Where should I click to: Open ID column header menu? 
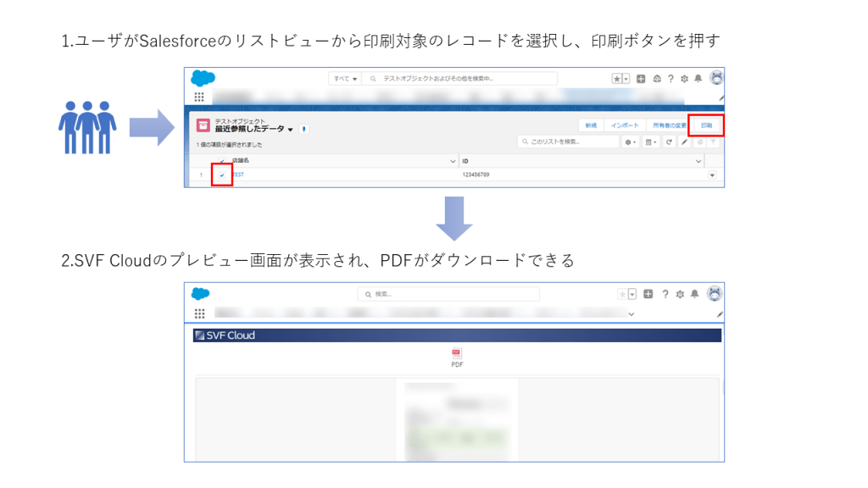tap(698, 160)
